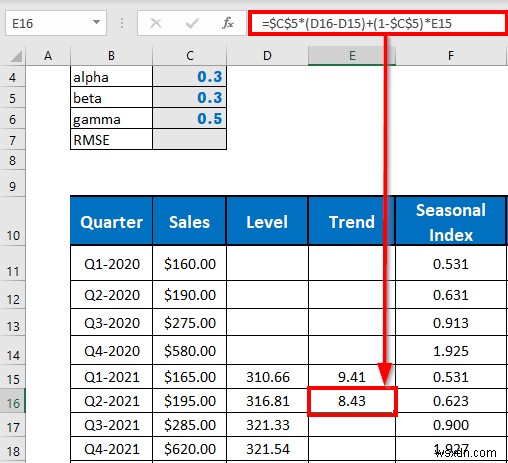Screen dimensions: 508x463
Task: Open Insert Function fx icon
Action: pyautogui.click(x=228, y=23)
